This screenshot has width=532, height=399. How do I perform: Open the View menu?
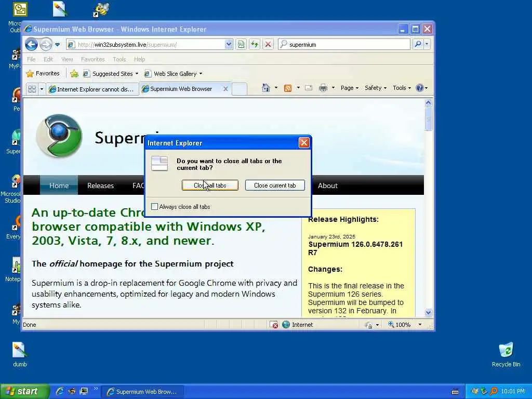coord(67,59)
